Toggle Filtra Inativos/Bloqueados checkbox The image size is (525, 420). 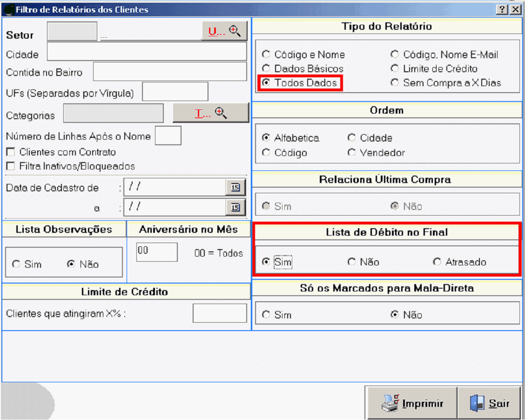[10, 166]
